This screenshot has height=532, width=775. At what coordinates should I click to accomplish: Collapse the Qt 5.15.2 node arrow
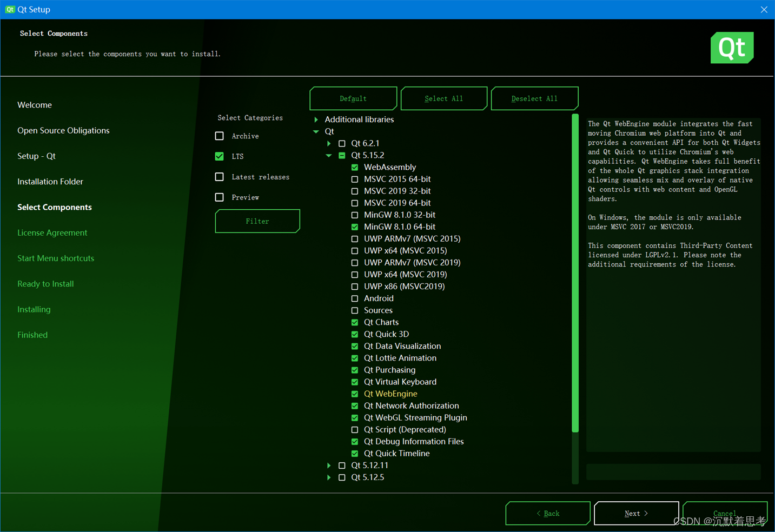(329, 155)
